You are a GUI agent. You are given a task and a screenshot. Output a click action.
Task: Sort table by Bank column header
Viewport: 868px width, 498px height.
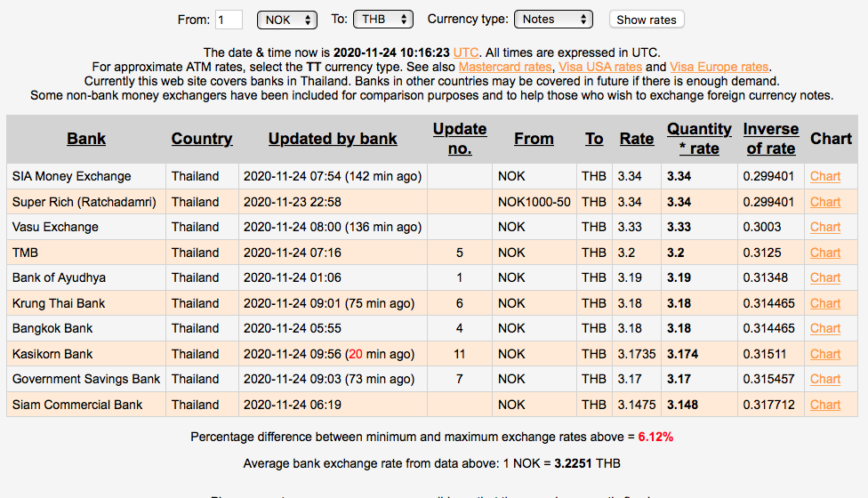click(x=86, y=139)
